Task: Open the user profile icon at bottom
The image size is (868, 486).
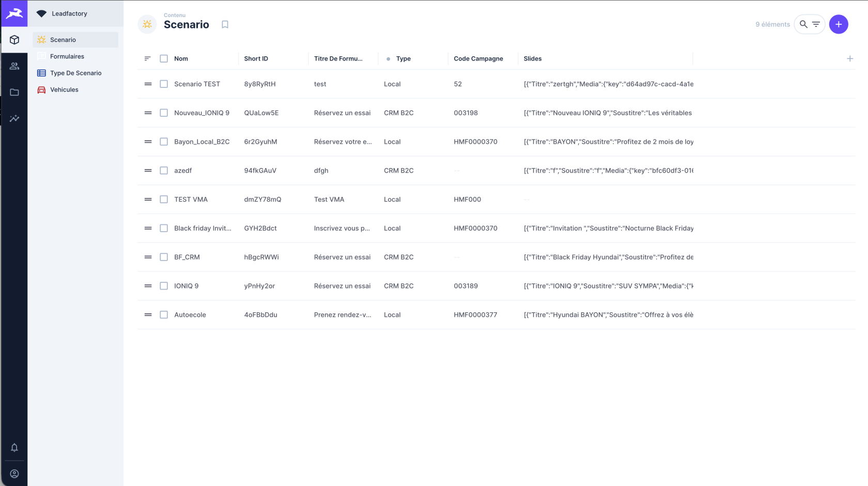Action: click(14, 474)
